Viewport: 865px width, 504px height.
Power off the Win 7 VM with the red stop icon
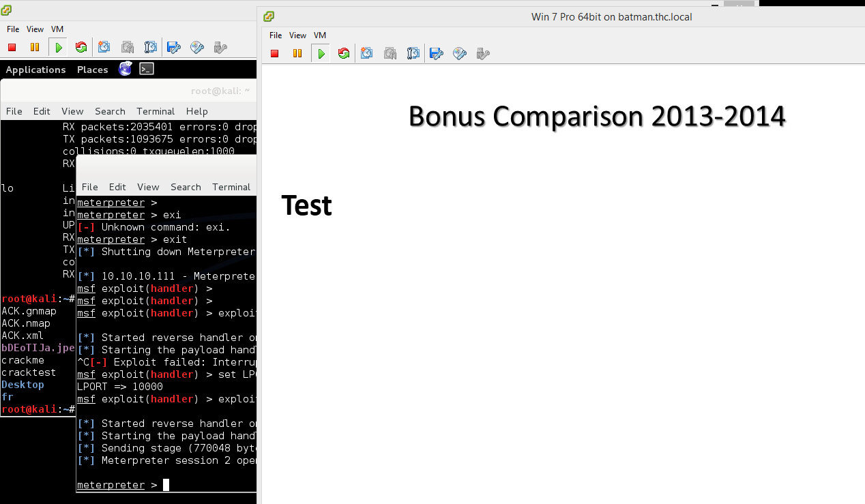click(275, 53)
